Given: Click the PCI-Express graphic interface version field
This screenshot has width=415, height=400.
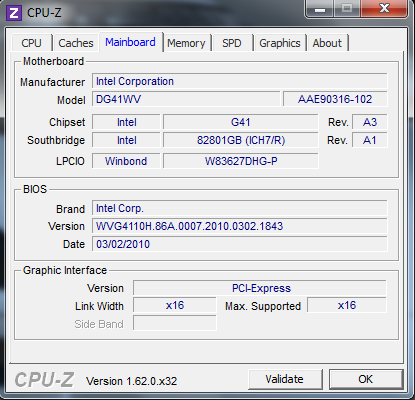Looking at the screenshot, I should tap(260, 288).
